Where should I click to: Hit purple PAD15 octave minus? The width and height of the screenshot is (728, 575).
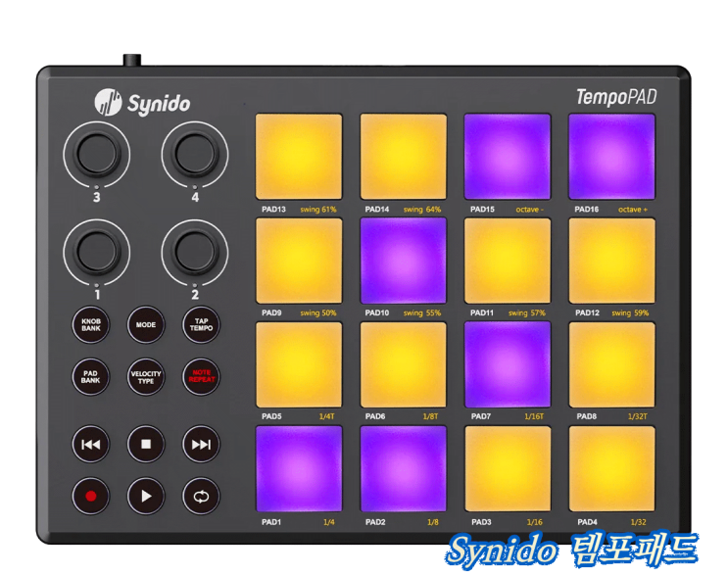tap(508, 157)
